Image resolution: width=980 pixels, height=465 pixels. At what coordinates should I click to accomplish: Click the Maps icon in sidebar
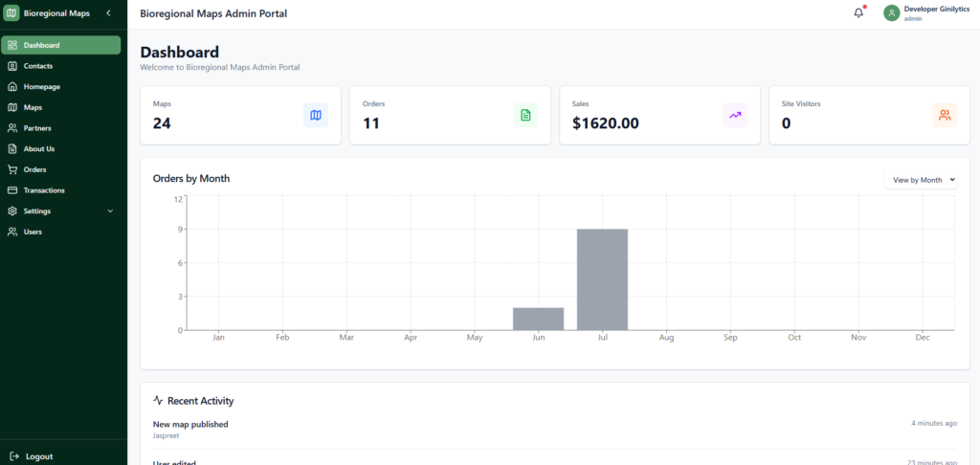12,107
